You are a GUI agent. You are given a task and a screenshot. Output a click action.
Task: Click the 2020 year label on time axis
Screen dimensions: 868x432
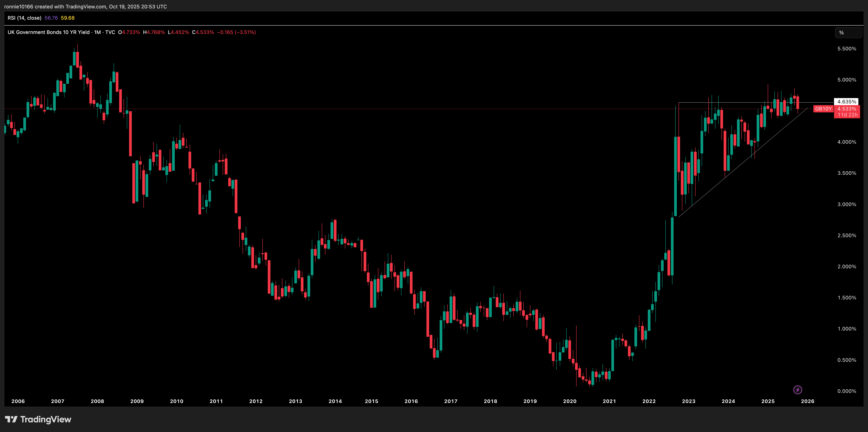coord(569,401)
